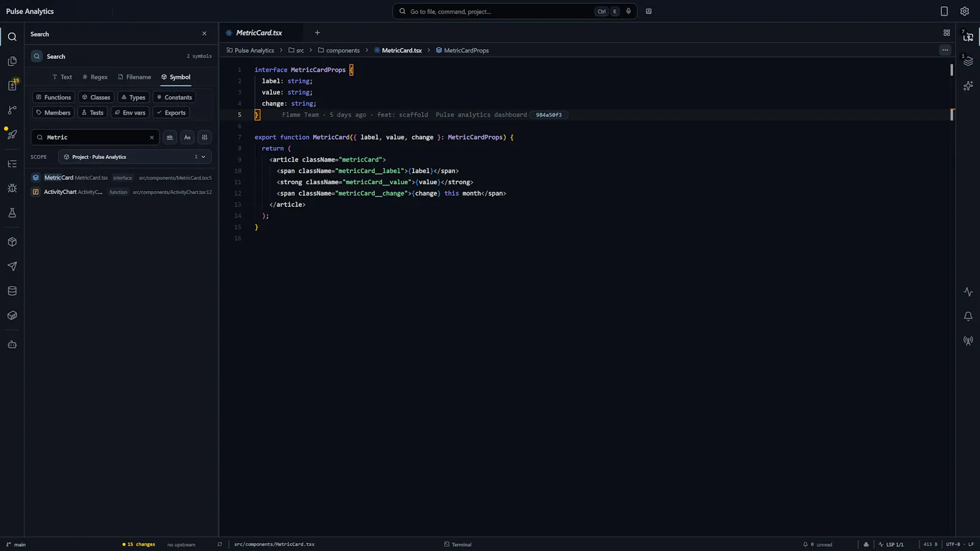The height and width of the screenshot is (551, 980).
Task: Open the outline list icon in the sidebar
Action: click(12, 164)
